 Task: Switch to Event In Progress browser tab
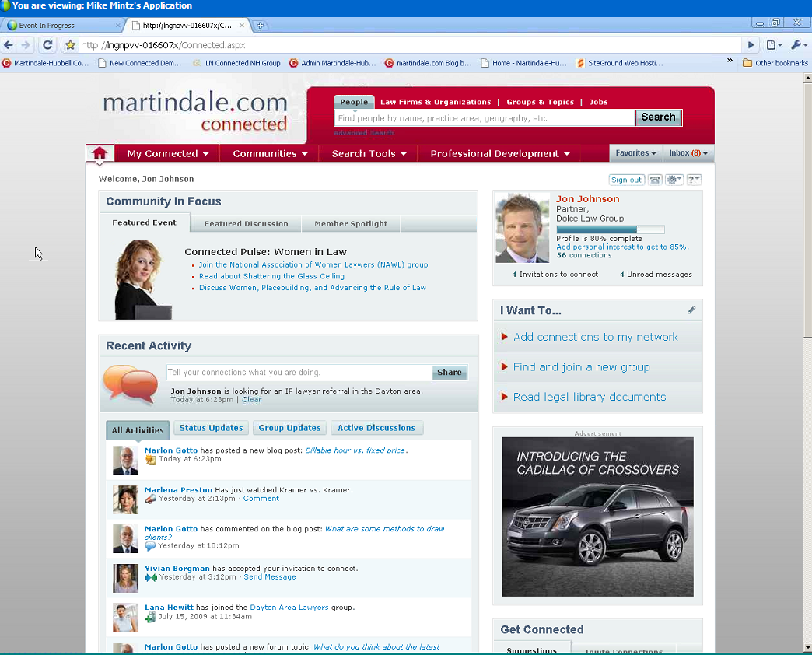(x=61, y=26)
